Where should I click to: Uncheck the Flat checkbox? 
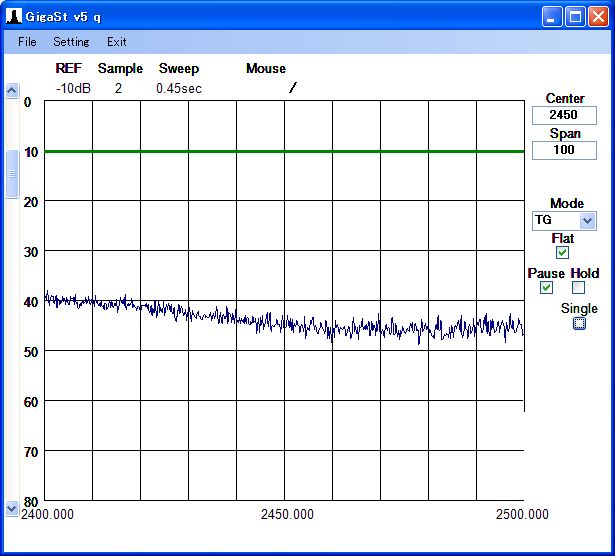point(563,253)
